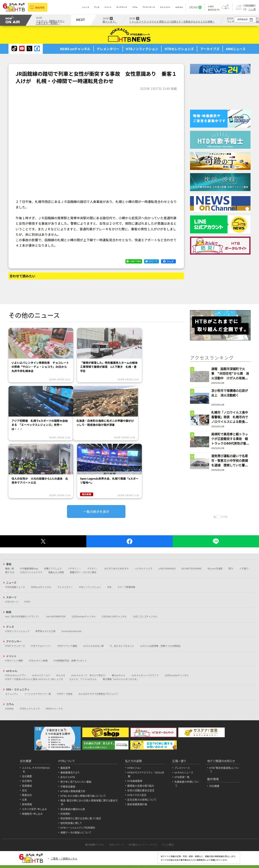Screen dimensions: 259x868
Task: Open the X social icon in blue navbar
Action: pyautogui.click(x=29, y=49)
